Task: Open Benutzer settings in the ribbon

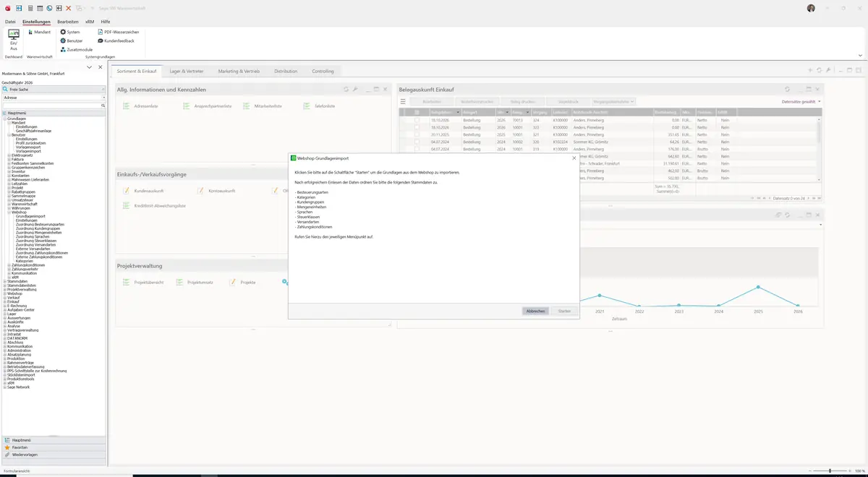Action: [x=72, y=40]
